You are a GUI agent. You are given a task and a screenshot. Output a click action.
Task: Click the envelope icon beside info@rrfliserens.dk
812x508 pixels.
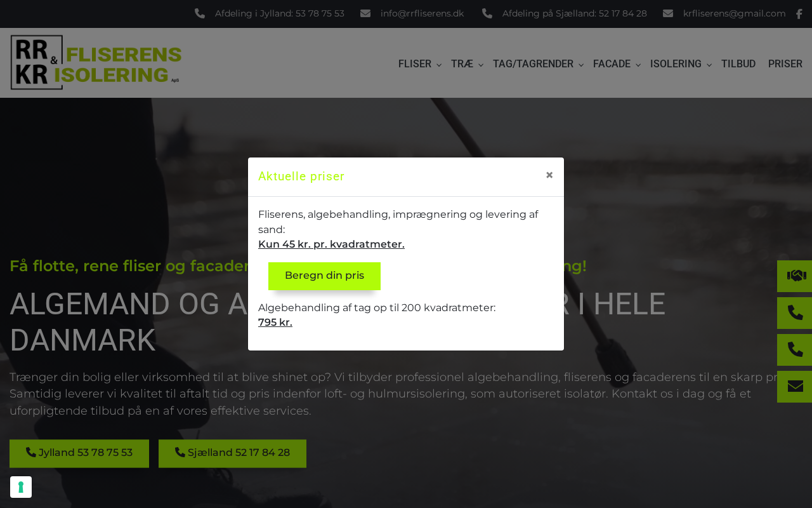click(x=365, y=13)
